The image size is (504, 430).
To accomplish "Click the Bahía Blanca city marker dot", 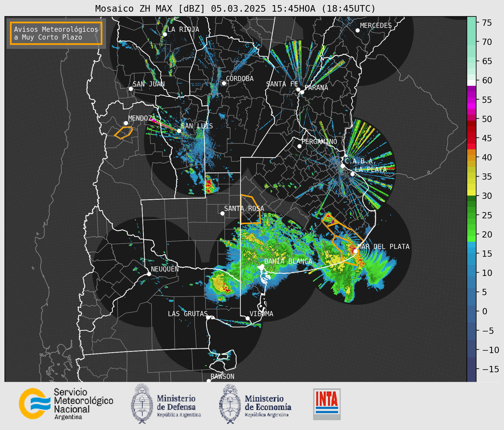I will [x=262, y=266].
